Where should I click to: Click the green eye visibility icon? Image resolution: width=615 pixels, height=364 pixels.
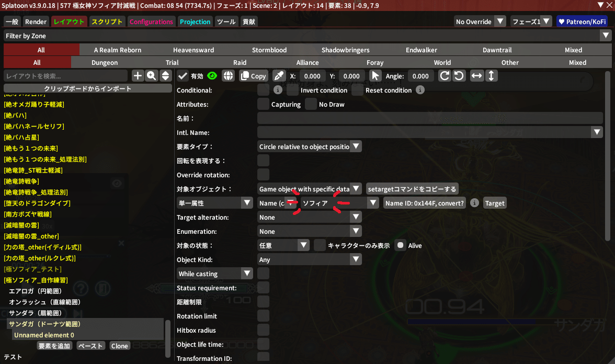click(212, 76)
